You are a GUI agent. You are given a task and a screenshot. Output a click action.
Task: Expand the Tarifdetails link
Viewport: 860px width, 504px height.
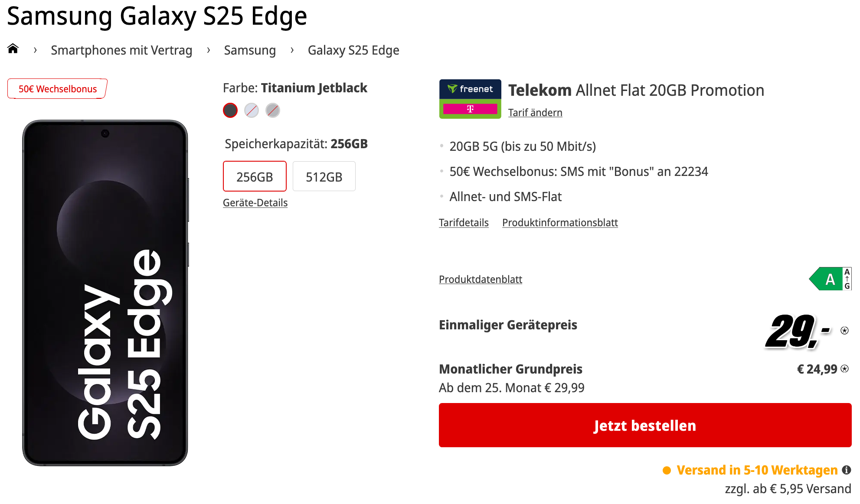click(x=464, y=223)
